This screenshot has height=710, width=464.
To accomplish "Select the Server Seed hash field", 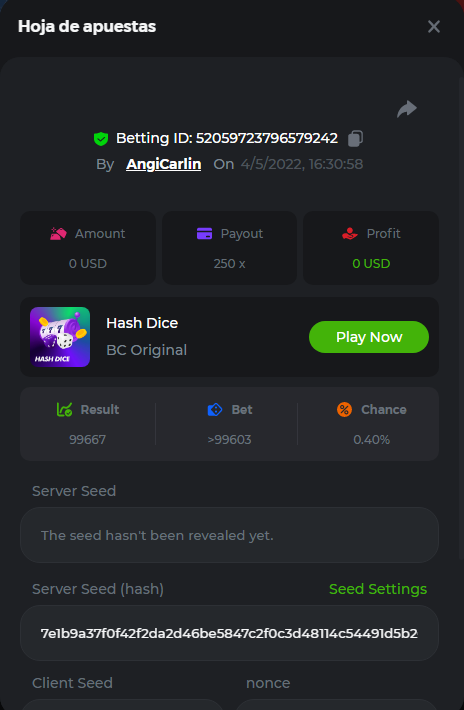I will tap(230, 633).
